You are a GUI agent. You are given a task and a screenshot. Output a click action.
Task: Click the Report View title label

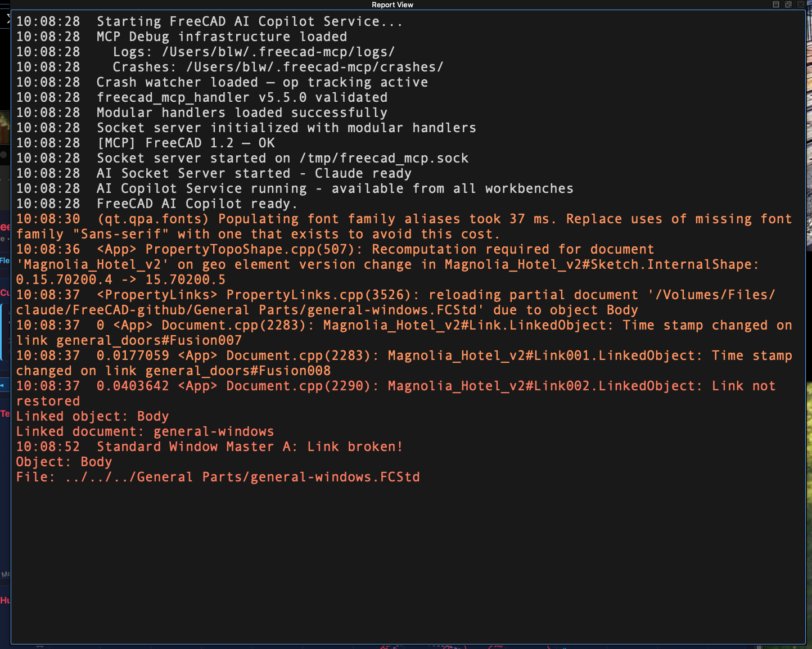(393, 4)
